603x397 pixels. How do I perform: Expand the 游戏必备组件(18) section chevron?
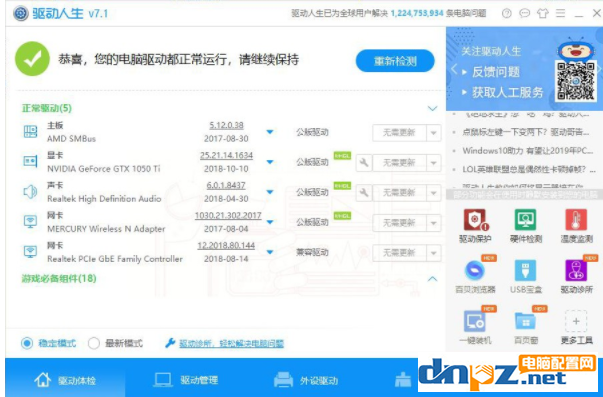433,279
